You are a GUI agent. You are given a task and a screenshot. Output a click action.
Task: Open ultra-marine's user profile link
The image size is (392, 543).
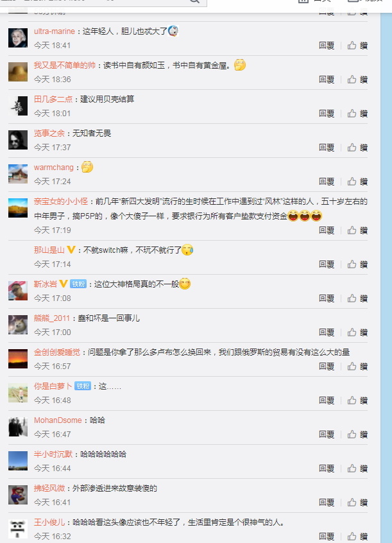[x=55, y=31]
